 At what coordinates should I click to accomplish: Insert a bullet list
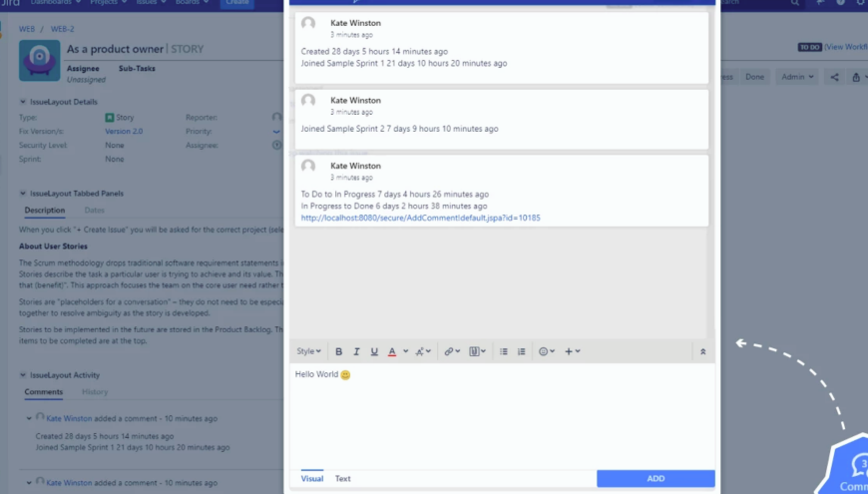point(504,351)
